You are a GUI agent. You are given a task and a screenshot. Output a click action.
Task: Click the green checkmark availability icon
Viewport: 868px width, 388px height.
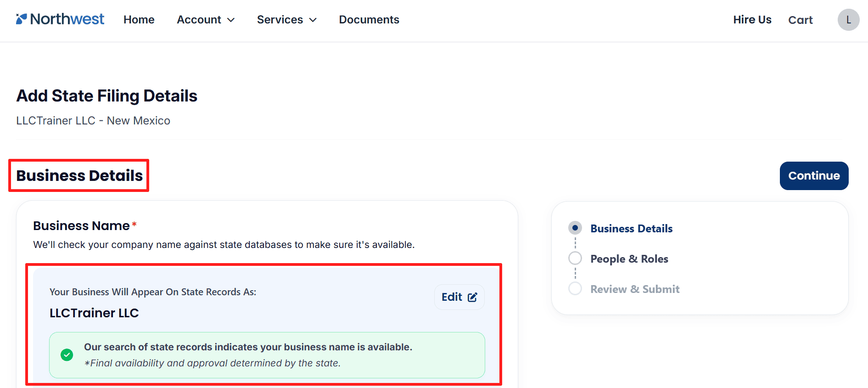[67, 355]
